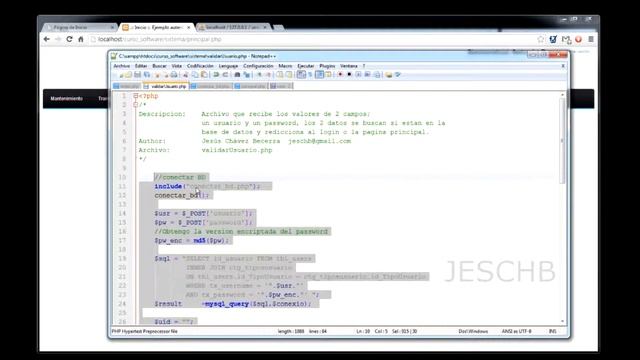Click the Close document icon in Notepad++ toolbar
This screenshot has width=640, height=360.
pyautogui.click(x=157, y=75)
